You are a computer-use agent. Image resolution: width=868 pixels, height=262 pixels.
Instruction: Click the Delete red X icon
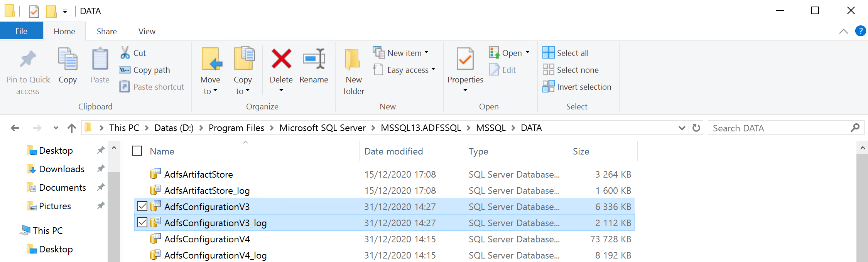coord(281,59)
